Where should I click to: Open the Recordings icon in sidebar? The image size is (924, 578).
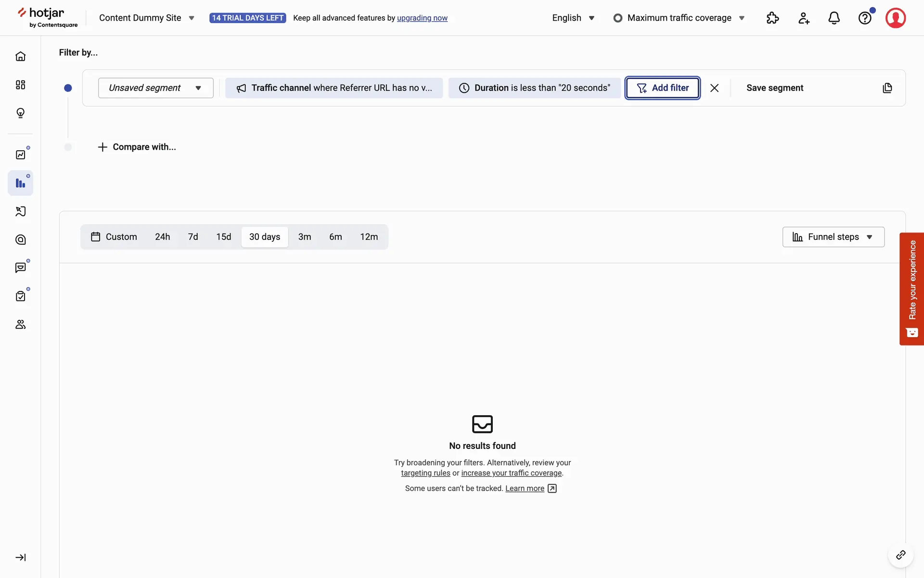[20, 211]
